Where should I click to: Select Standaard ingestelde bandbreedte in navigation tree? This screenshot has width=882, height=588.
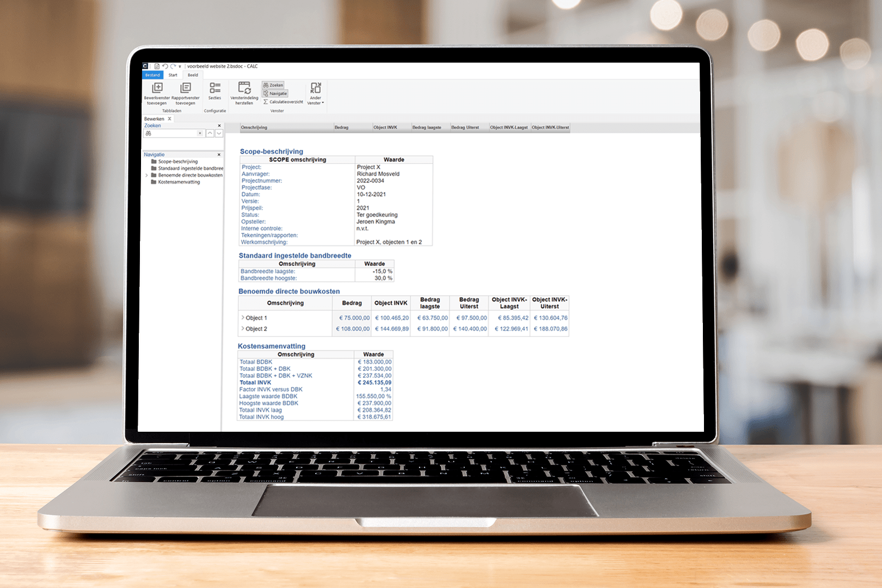click(x=191, y=169)
